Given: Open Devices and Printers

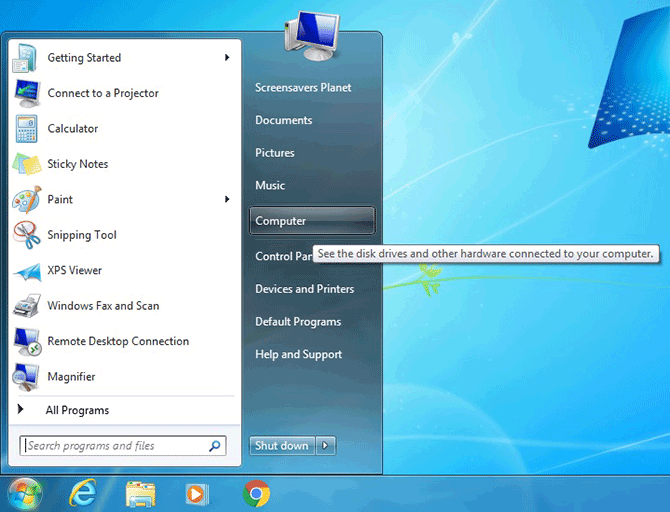Looking at the screenshot, I should coord(305,289).
